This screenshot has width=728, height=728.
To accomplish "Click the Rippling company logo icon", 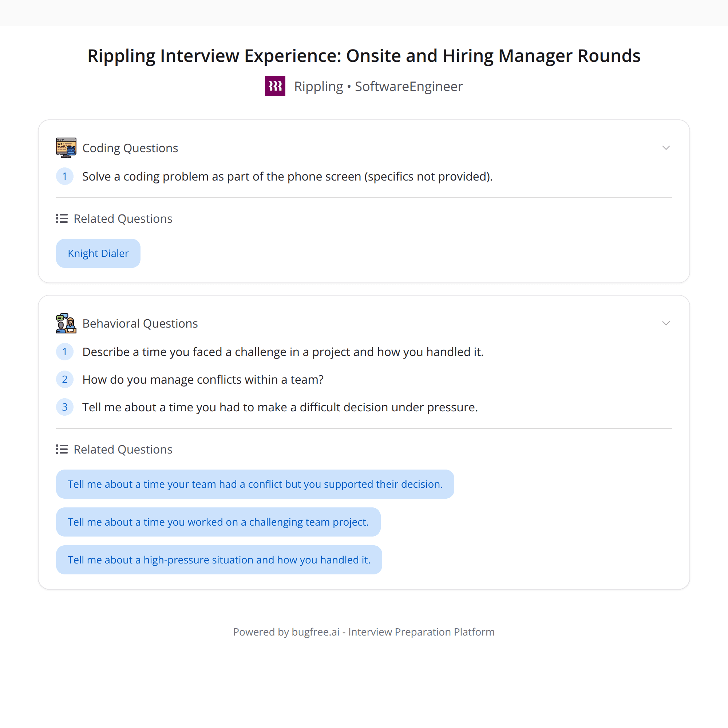I will 275,86.
